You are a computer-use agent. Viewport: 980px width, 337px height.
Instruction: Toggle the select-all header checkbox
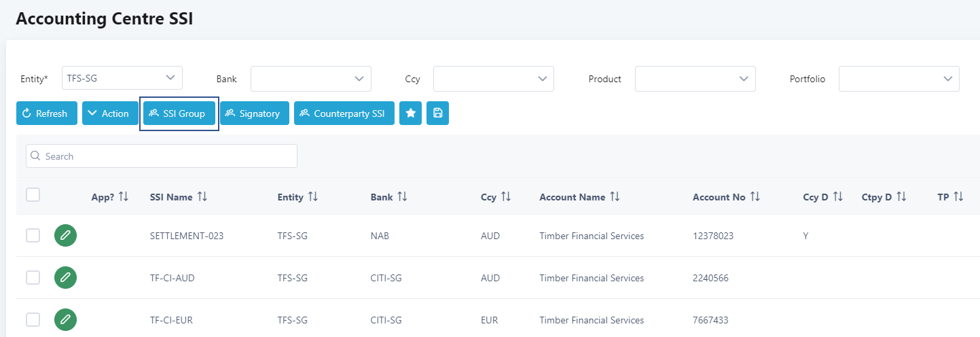tap(33, 195)
